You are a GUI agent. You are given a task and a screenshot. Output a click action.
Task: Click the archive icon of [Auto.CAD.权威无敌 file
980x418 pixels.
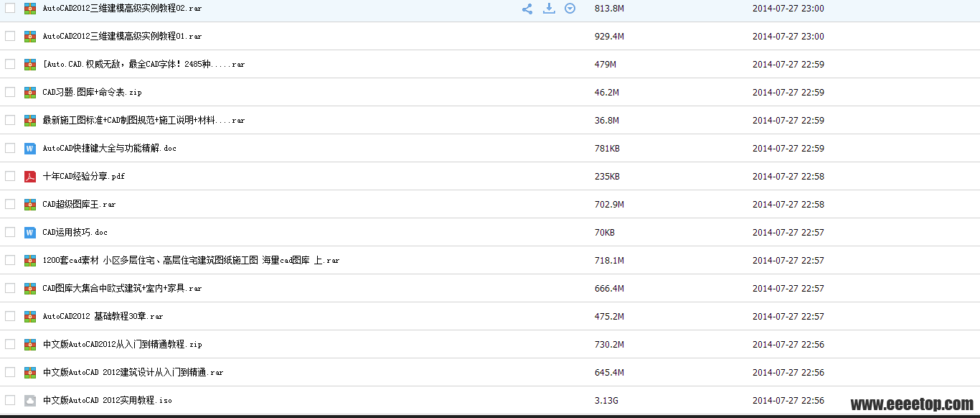[30, 65]
